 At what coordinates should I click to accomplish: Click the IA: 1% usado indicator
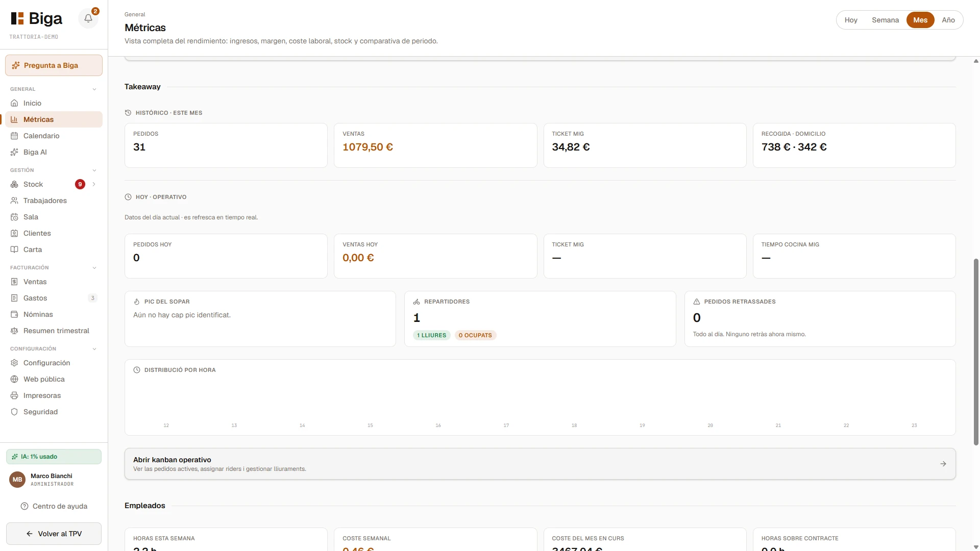(x=54, y=457)
